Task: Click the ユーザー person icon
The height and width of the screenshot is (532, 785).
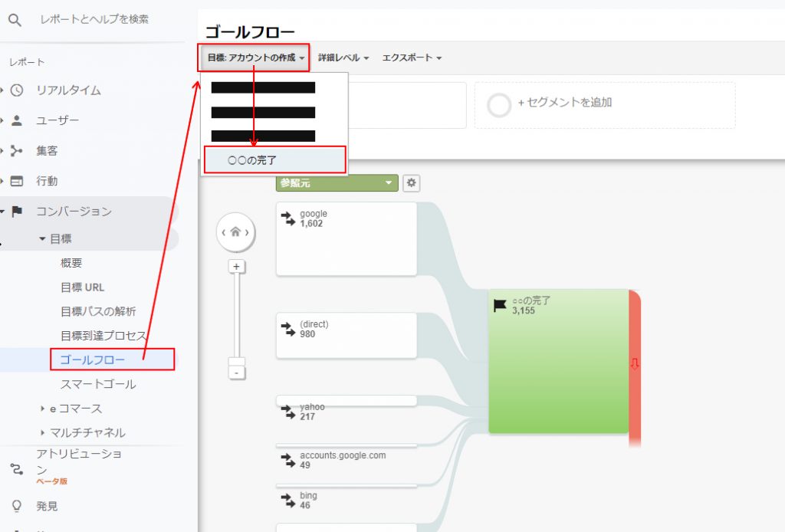Action: click(x=17, y=120)
